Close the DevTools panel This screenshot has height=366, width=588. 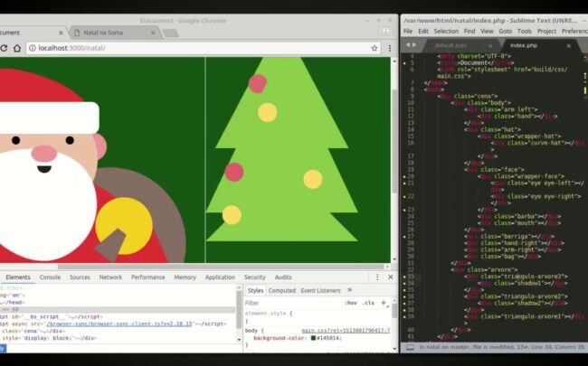point(391,277)
